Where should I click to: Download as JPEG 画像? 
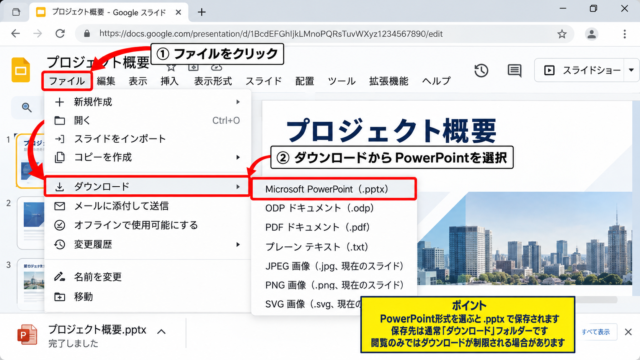pyautogui.click(x=334, y=266)
